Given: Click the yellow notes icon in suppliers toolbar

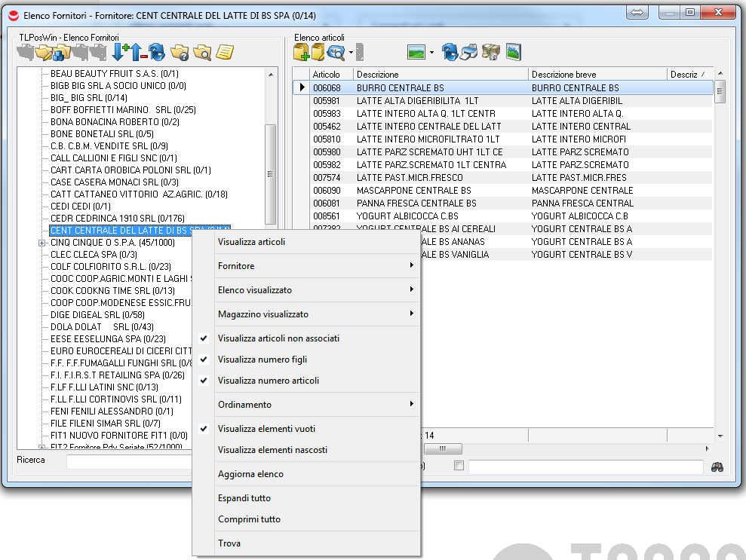Looking at the screenshot, I should point(225,52).
